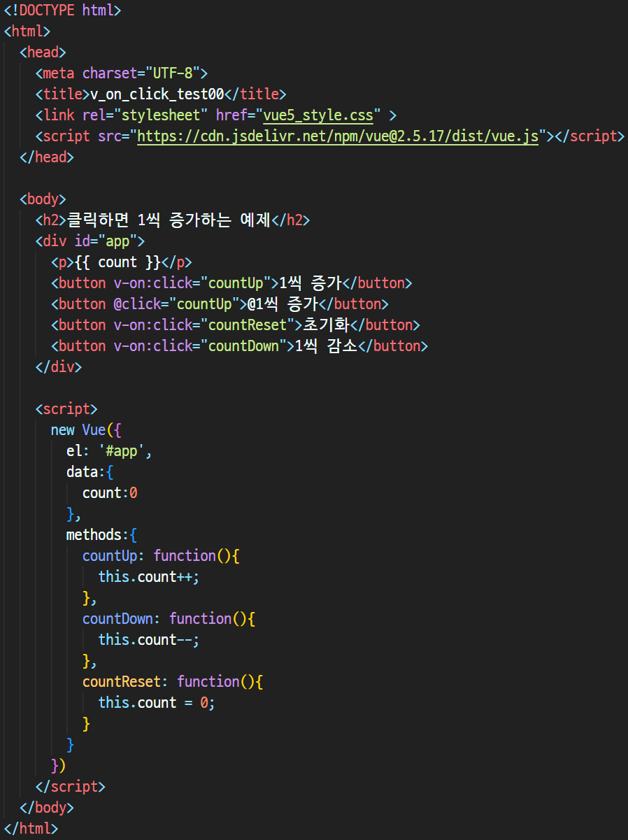Click the "methods:" property key
Screen dimensions: 628x840
tap(97, 535)
